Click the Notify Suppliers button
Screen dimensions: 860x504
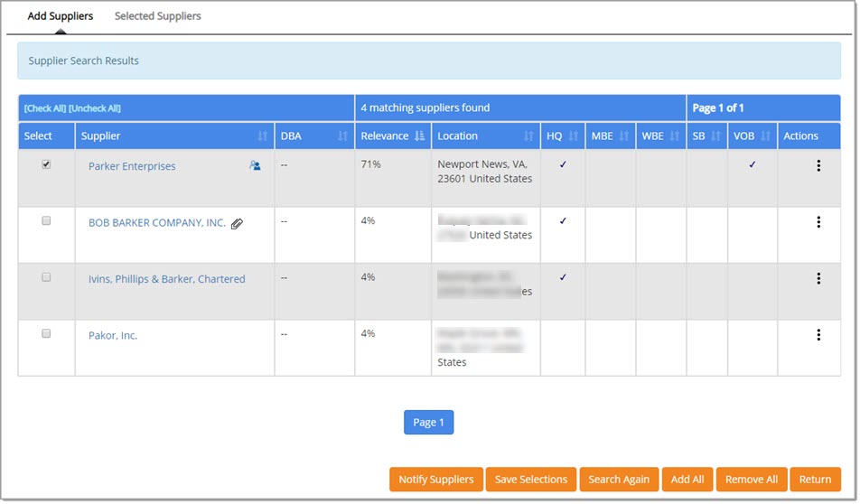436,480
